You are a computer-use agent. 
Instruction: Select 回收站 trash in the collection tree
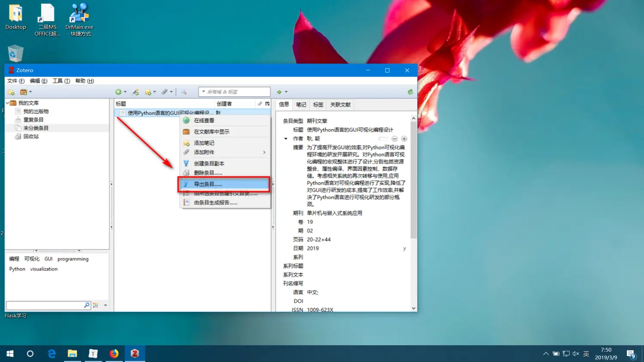point(31,136)
